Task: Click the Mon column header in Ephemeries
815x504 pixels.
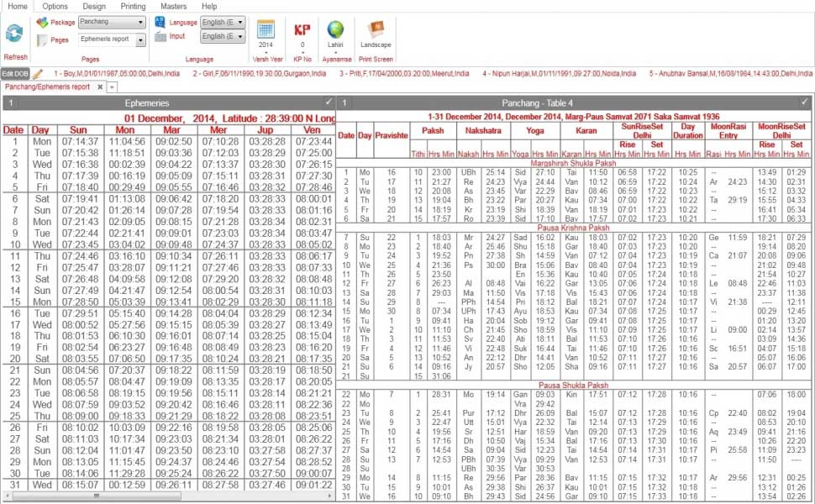Action: pyautogui.click(x=125, y=130)
